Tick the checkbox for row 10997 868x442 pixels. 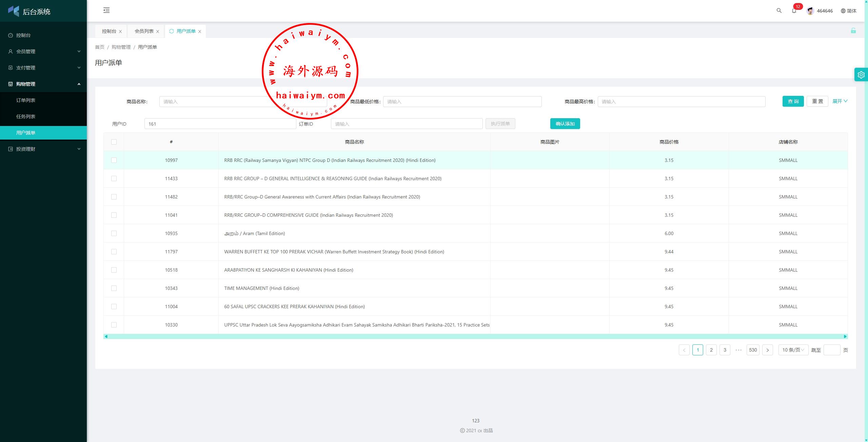click(x=114, y=160)
